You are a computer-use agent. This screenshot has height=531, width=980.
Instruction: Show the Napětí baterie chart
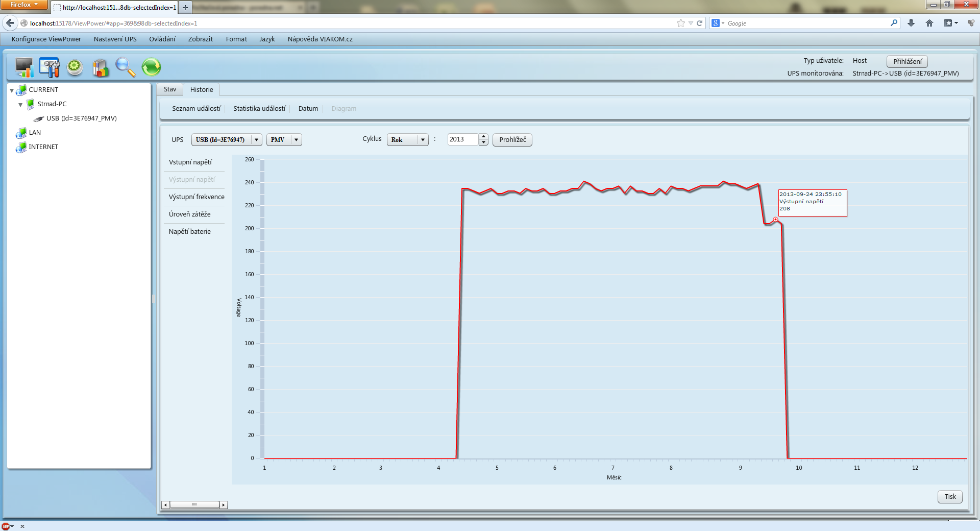tap(190, 232)
